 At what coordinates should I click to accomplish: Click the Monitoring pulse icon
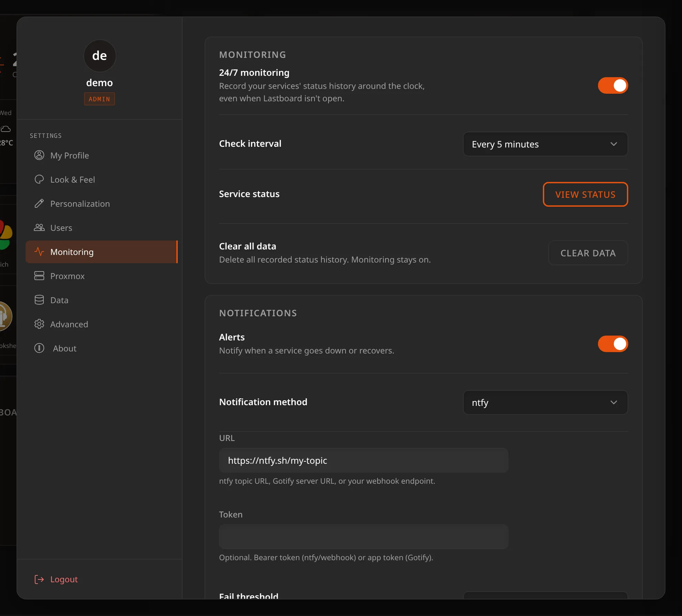[39, 252]
